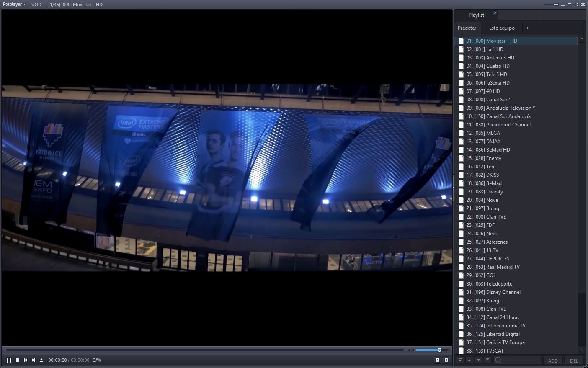
Task: Select 06. [006] laSexta HD
Action: 516,83
